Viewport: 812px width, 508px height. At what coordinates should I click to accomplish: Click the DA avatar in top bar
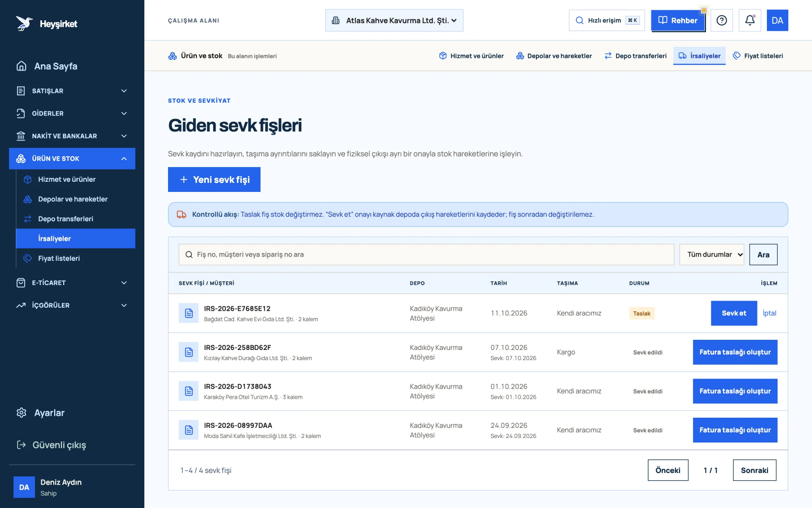click(x=777, y=20)
